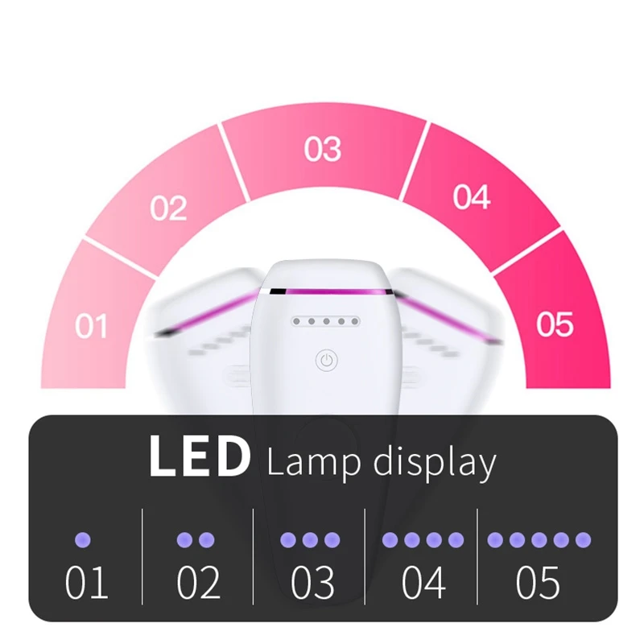The height and width of the screenshot is (644, 644).
Task: Click the two purple dots above 02
Action: pos(196,539)
